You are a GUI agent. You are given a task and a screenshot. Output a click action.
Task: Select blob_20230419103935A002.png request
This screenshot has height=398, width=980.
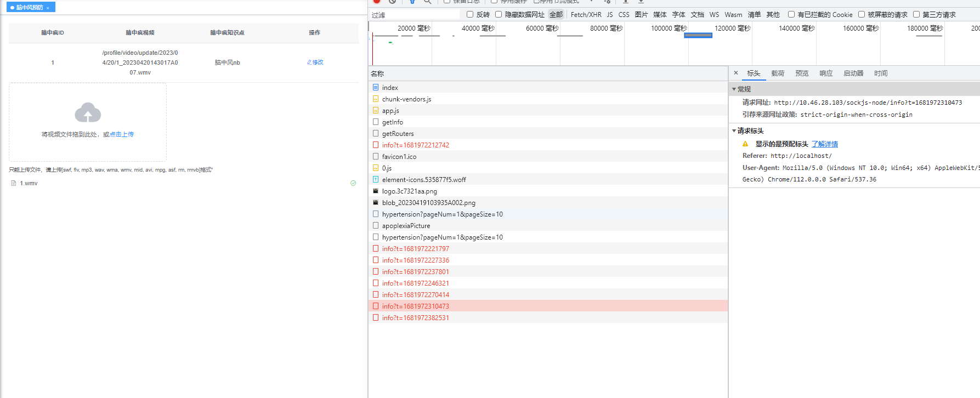pyautogui.click(x=548, y=203)
